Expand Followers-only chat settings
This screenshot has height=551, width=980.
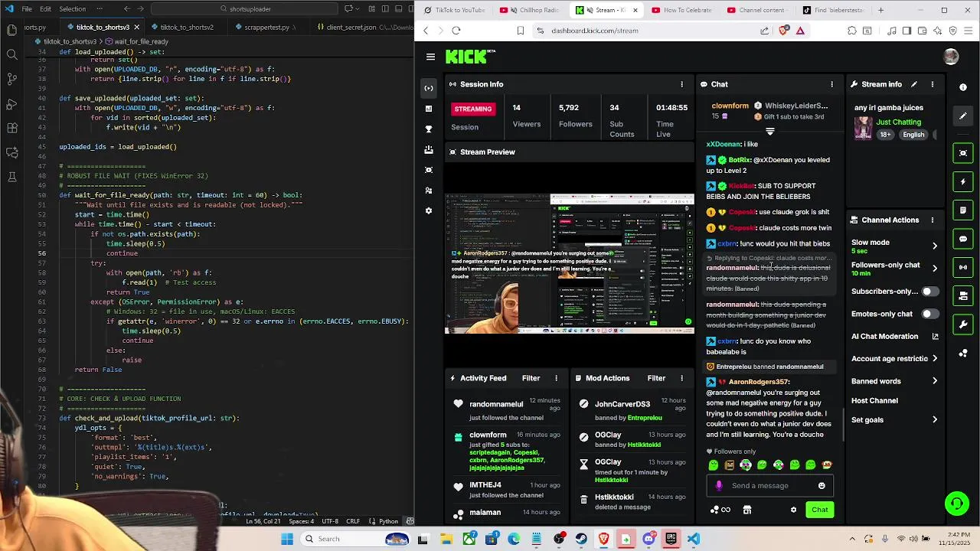coord(934,269)
